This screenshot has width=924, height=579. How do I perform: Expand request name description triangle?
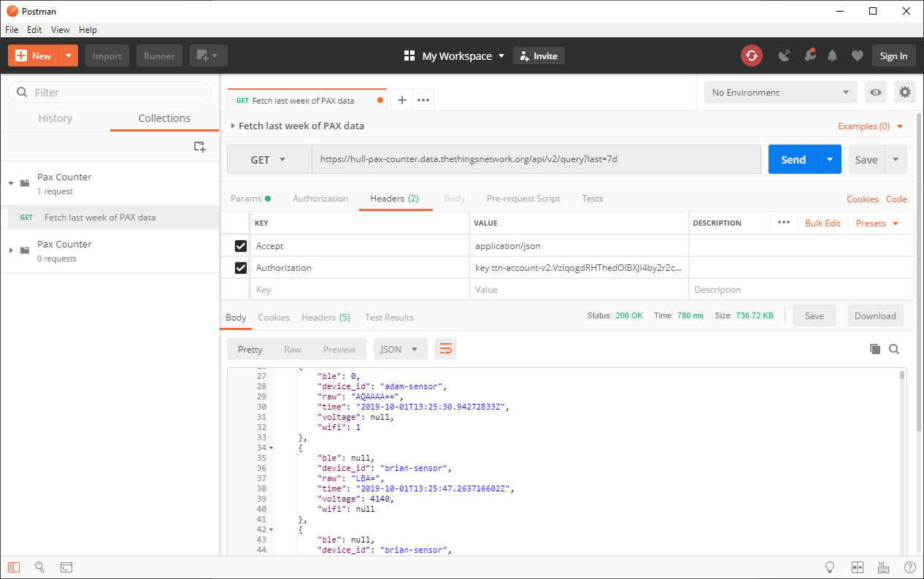[233, 126]
